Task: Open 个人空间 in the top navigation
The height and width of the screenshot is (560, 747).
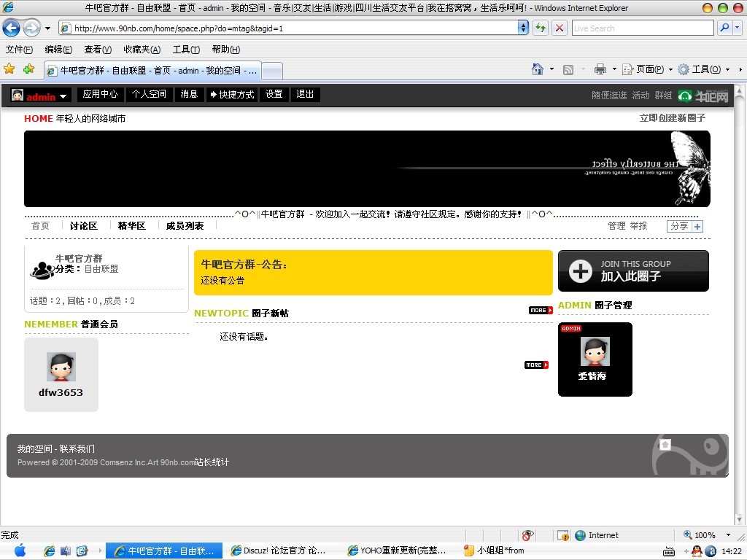Action: [149, 94]
